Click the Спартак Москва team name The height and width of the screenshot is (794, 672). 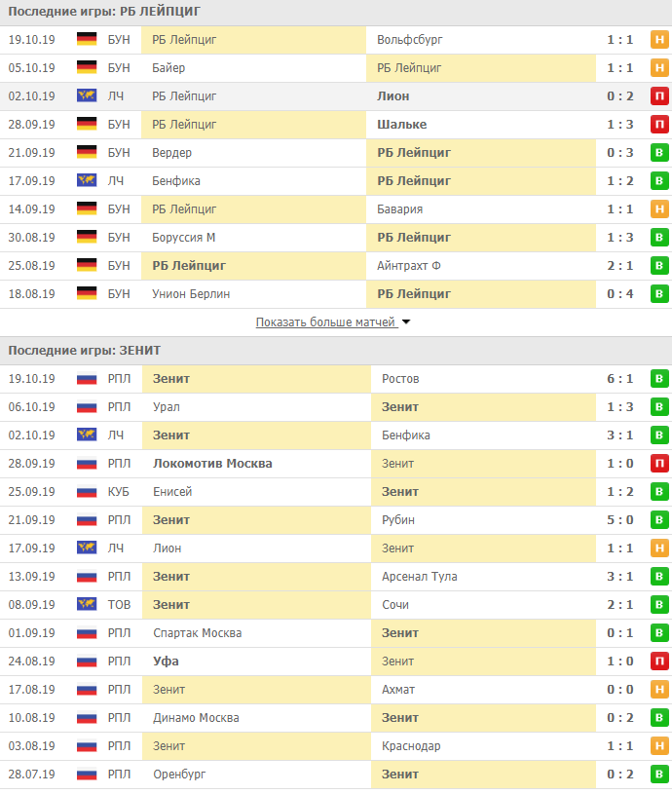click(x=198, y=633)
